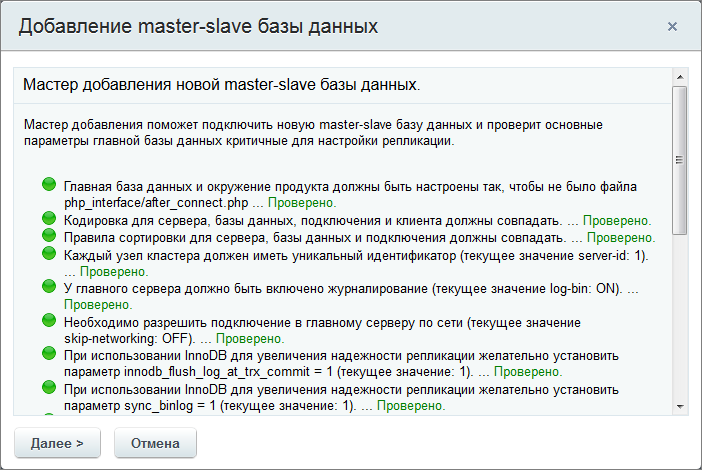Click text текущее значение log-bin: ON
Screen dimensions: 702x470
coord(527,289)
